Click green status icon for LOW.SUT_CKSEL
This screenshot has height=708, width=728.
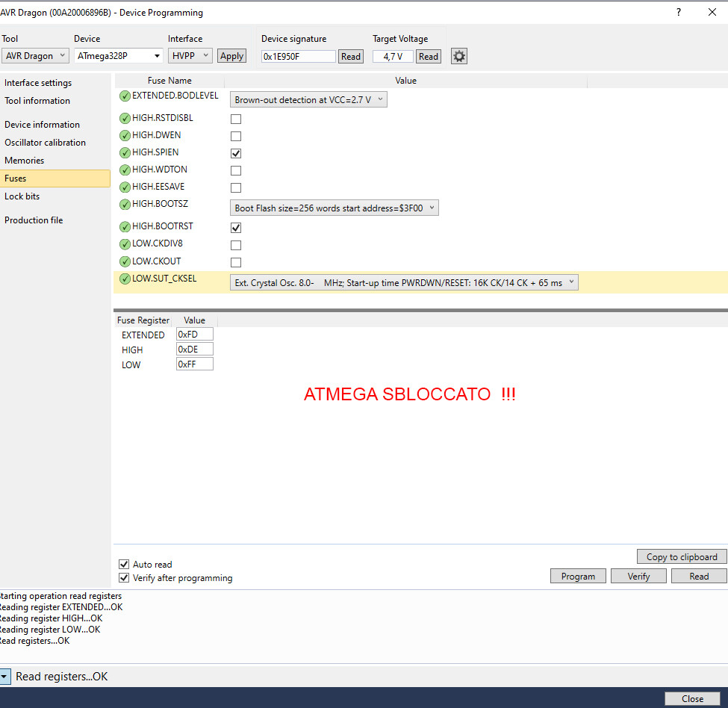[125, 279]
